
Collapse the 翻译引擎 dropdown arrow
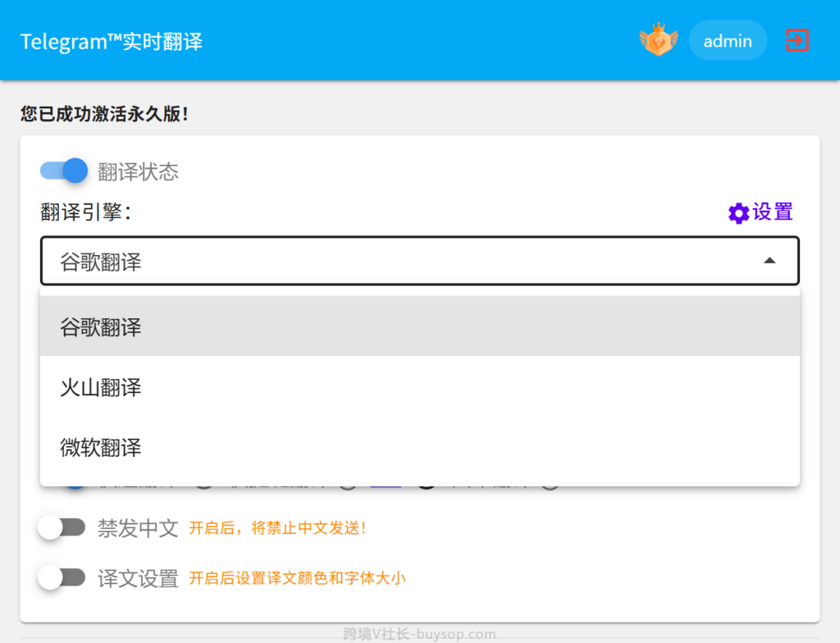coord(769,261)
